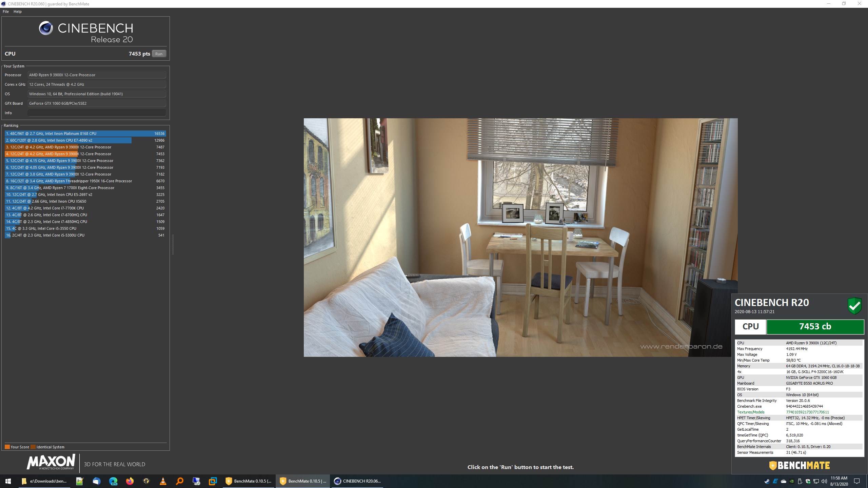Select ranking row 2 Intel Xeon E7-4890 v2
Screen dimensions: 868x488
click(x=85, y=140)
